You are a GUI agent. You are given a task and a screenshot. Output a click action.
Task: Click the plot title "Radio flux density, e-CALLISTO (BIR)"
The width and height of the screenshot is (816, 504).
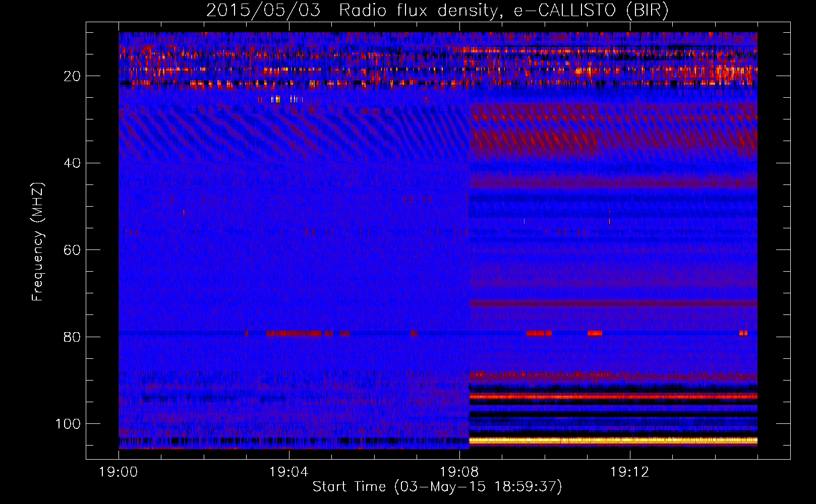click(503, 11)
